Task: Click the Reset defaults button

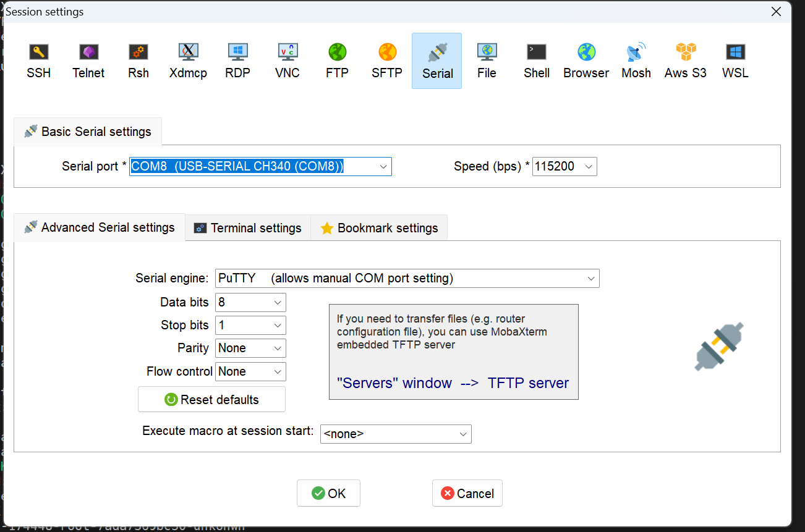Action: pos(211,400)
